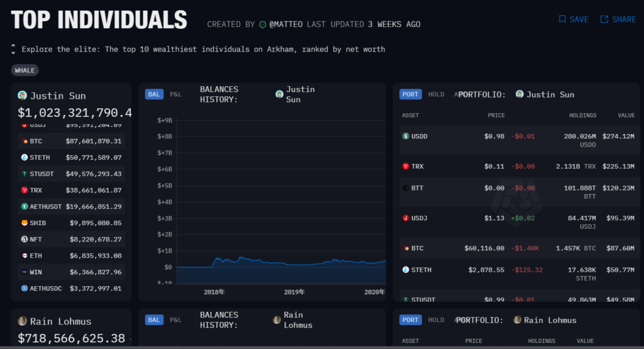Click Rain Lohmus avatar in portfolio header
Screen dimensions: 644x349
click(x=518, y=320)
